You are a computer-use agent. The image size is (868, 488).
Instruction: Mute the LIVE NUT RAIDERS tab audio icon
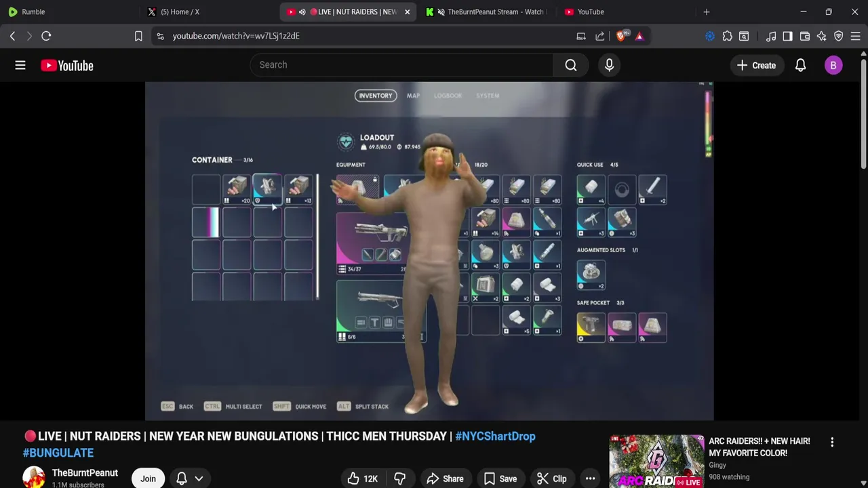click(302, 12)
